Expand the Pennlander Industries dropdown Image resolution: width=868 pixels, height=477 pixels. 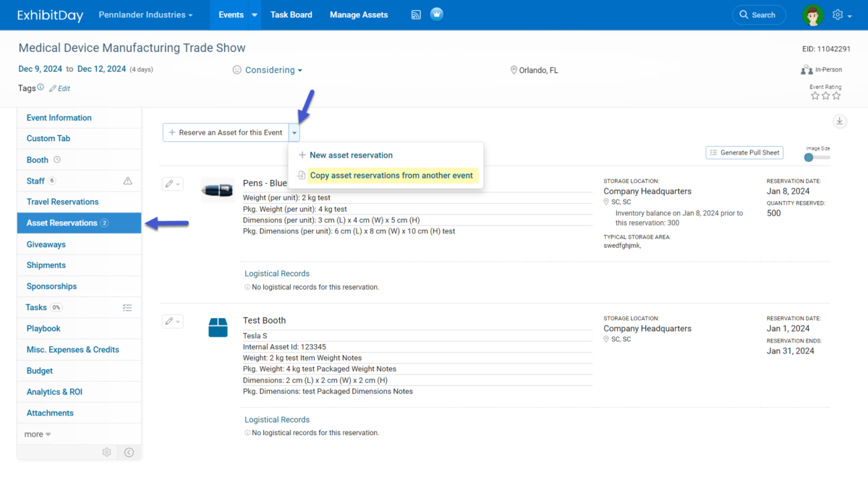point(145,14)
